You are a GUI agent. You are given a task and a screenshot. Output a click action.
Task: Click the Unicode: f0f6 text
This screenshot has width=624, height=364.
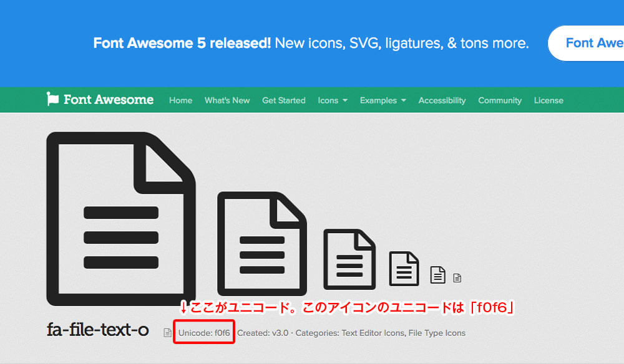(x=204, y=333)
